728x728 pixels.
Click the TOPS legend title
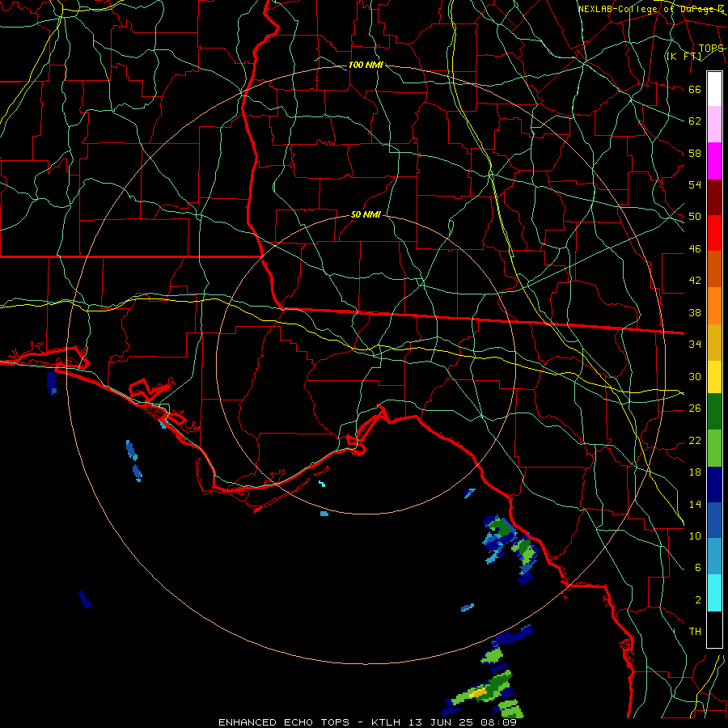point(711,49)
